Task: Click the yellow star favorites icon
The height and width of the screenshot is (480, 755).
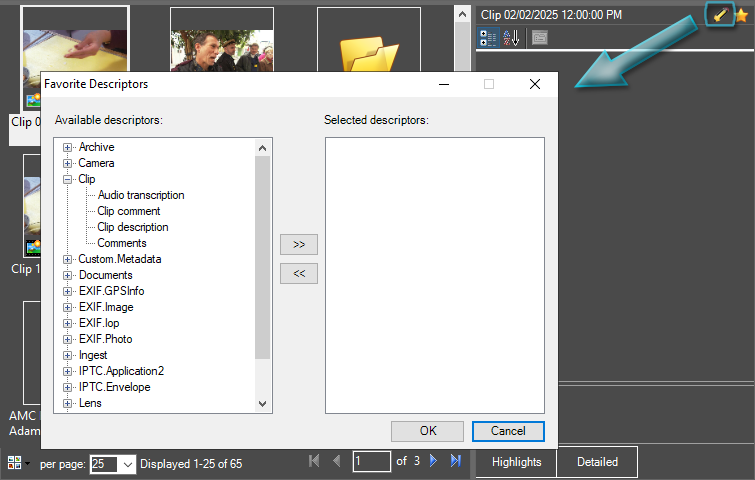Action: point(742,15)
